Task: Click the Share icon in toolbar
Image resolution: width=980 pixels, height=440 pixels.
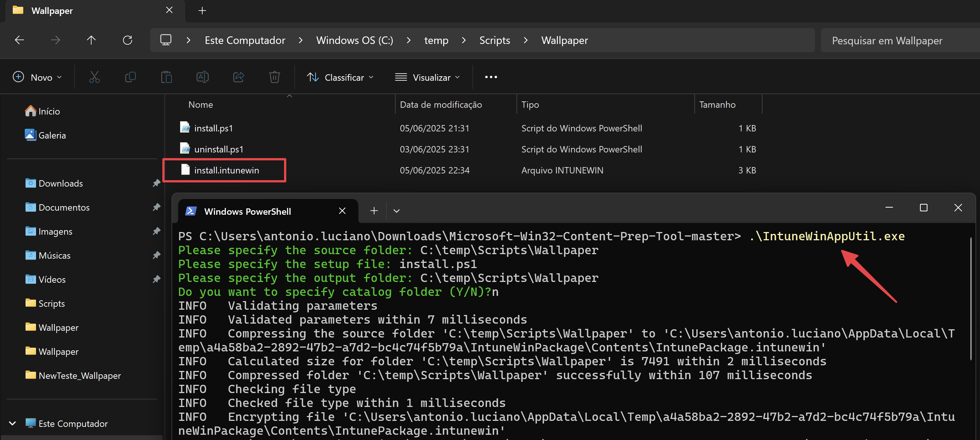Action: pyautogui.click(x=239, y=77)
